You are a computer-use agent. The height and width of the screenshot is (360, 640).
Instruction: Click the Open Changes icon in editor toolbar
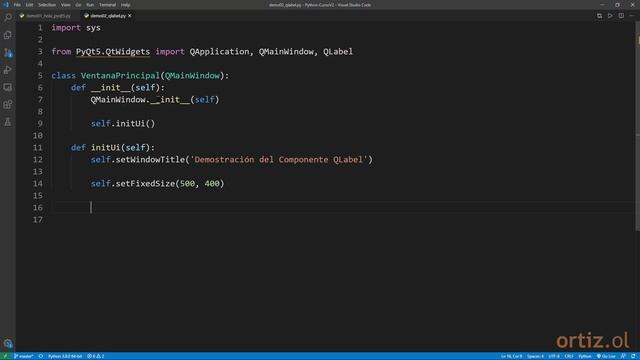pos(599,16)
